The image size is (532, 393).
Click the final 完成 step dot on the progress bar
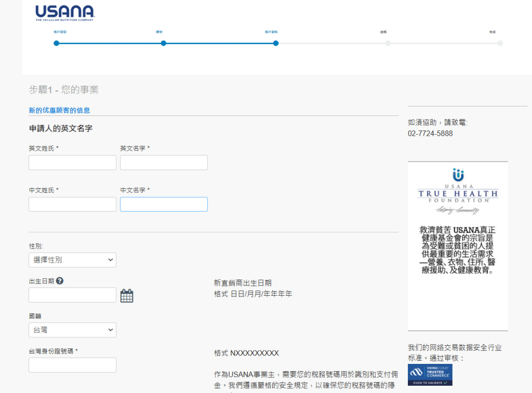pos(500,43)
